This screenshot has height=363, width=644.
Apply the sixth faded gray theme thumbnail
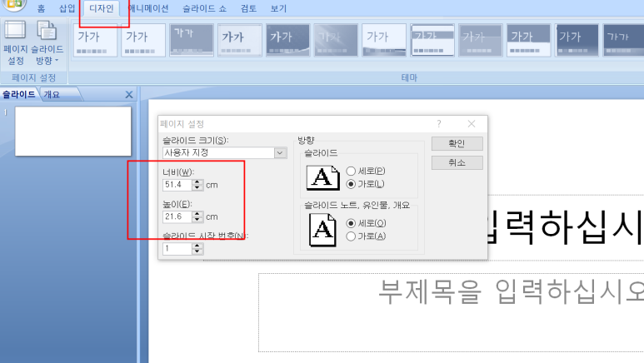[x=336, y=40]
